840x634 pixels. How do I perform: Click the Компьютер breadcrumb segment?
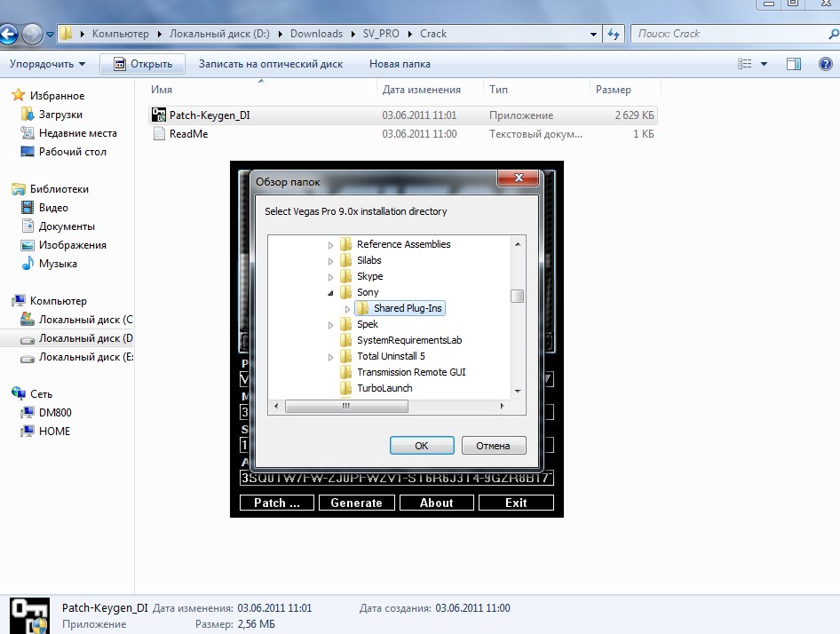click(121, 34)
